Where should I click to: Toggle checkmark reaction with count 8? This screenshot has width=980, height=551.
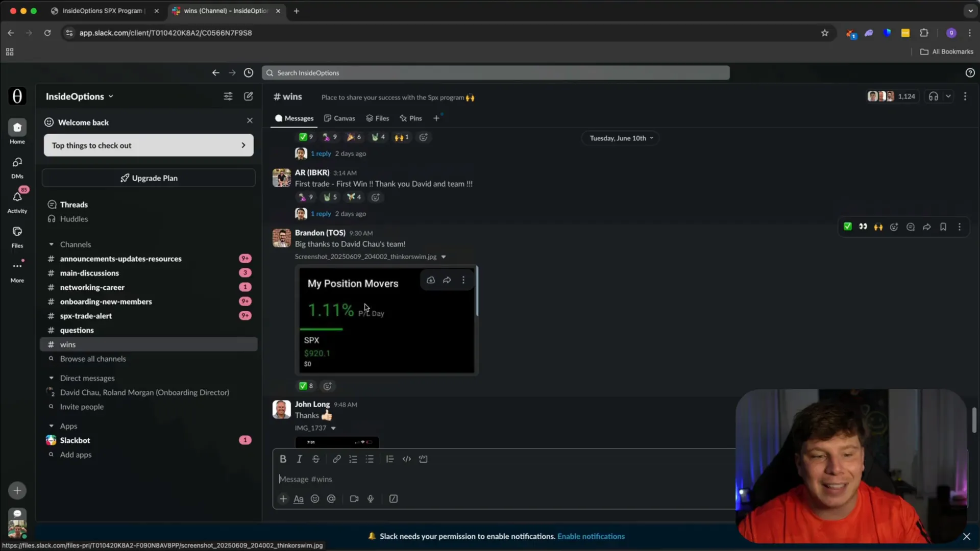coord(306,386)
